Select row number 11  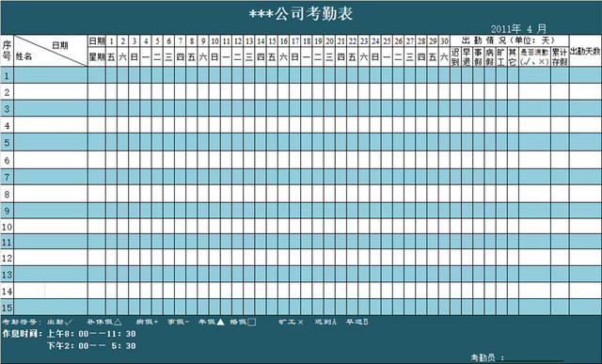click(7, 242)
